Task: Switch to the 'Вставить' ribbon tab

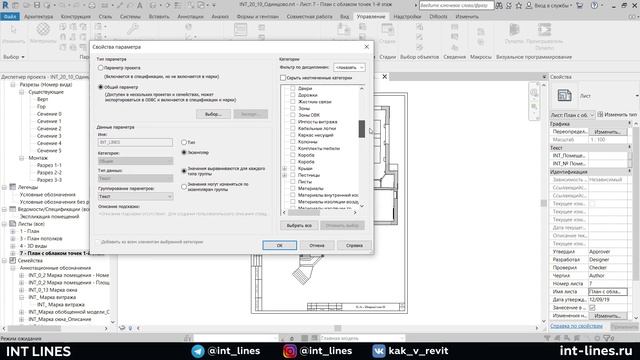Action: tap(158, 17)
